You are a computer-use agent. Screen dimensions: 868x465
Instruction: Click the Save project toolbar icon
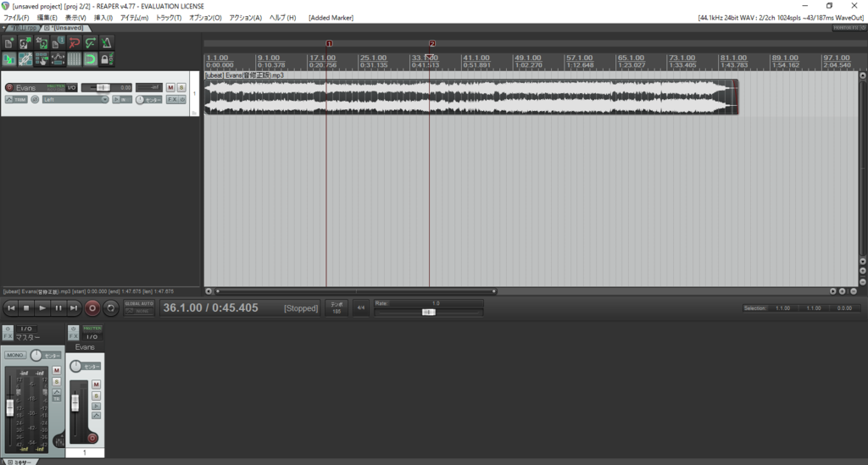[42, 42]
